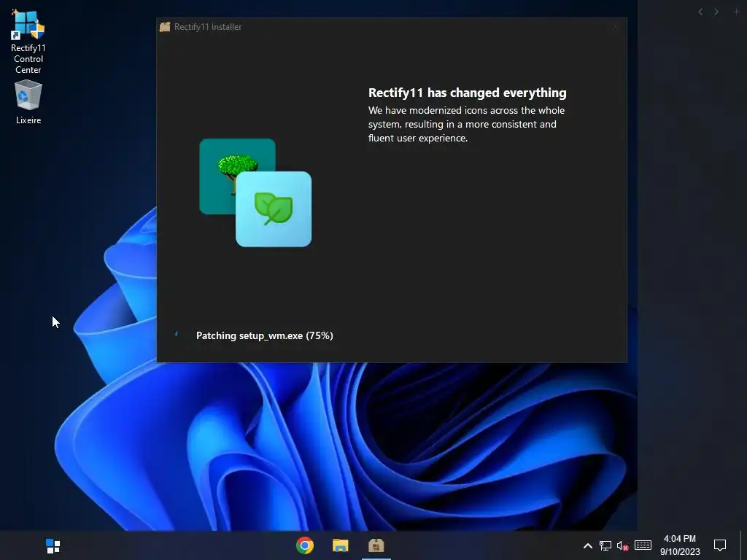The image size is (747, 560).
Task: Select the Lixeire recycle bin icon
Action: coord(28,102)
